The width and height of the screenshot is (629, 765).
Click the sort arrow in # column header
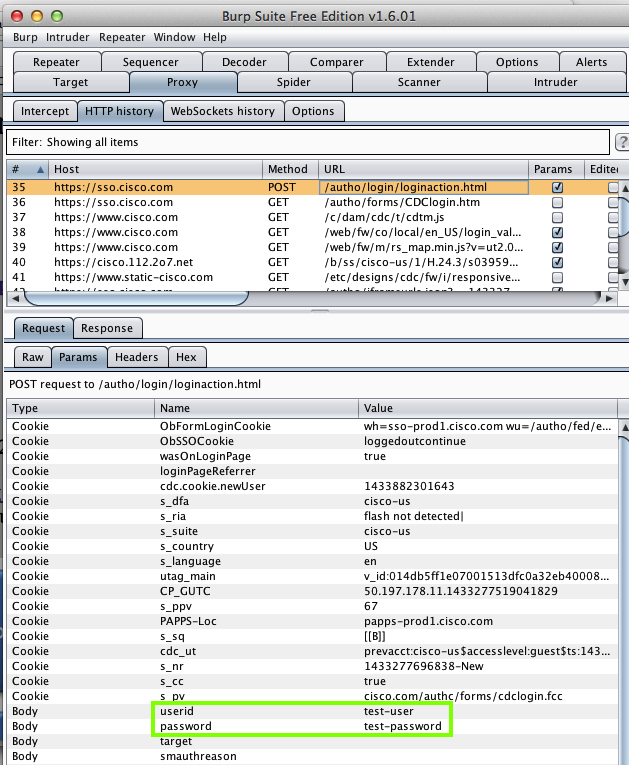tap(41, 169)
